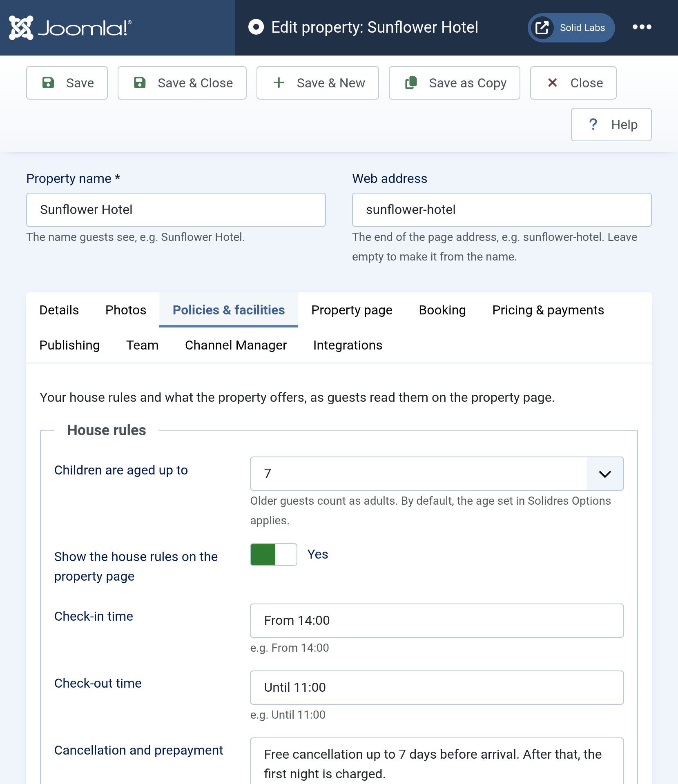Click the Save button
Image resolution: width=678 pixels, height=784 pixels.
pos(67,83)
